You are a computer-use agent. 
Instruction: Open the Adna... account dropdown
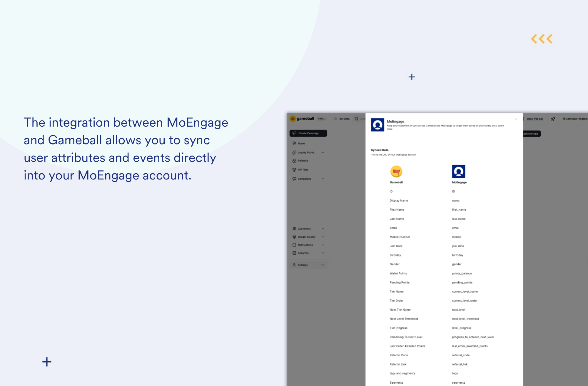coord(321,119)
